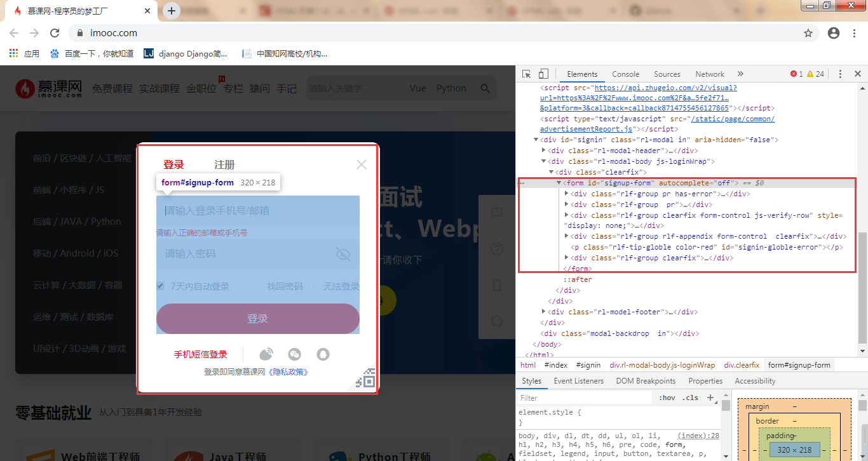Screen dimensions: 868x461
Task: Click the 慕课网 logo
Action: (49, 89)
